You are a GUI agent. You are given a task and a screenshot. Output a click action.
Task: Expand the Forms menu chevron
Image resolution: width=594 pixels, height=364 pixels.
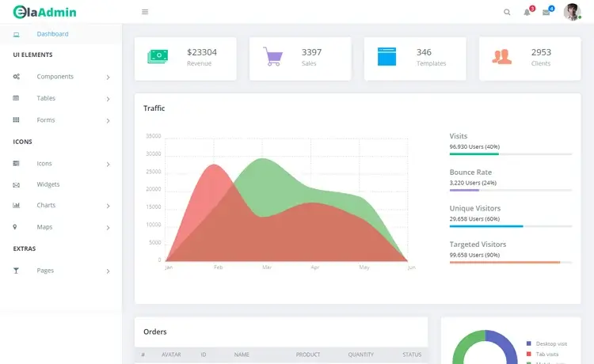pos(108,121)
